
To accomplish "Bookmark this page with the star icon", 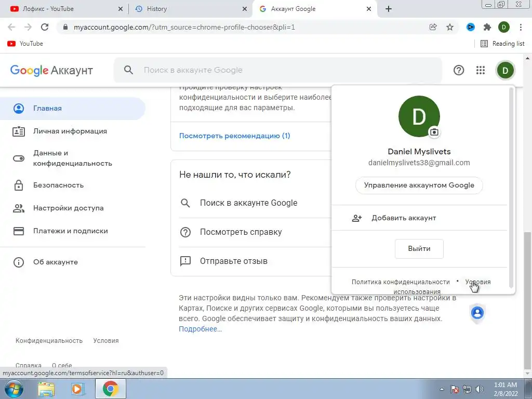I will [x=450, y=27].
